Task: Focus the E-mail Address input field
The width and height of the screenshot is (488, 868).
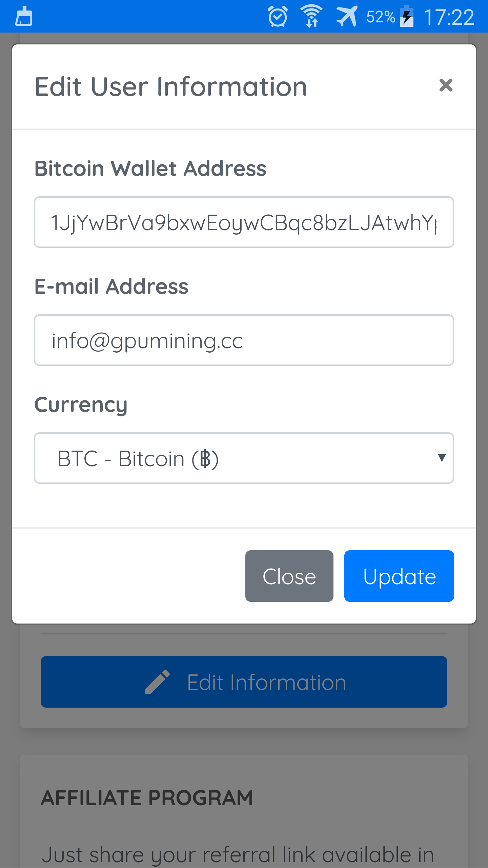Action: pyautogui.click(x=244, y=340)
